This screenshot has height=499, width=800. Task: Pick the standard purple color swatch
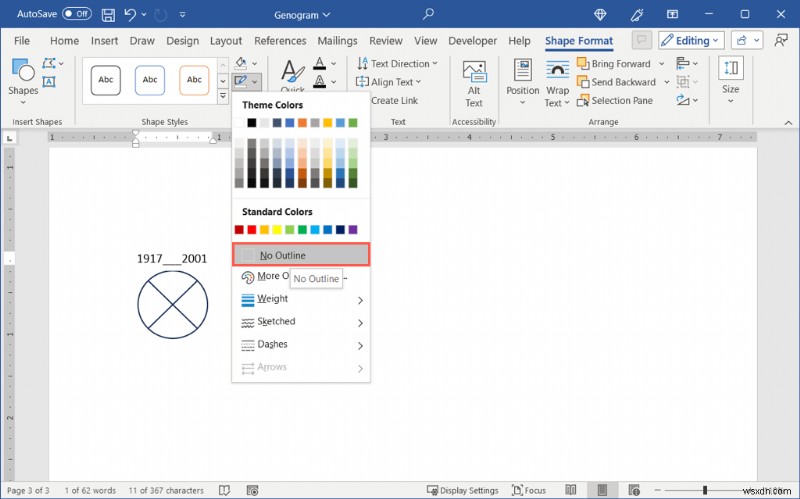click(353, 230)
